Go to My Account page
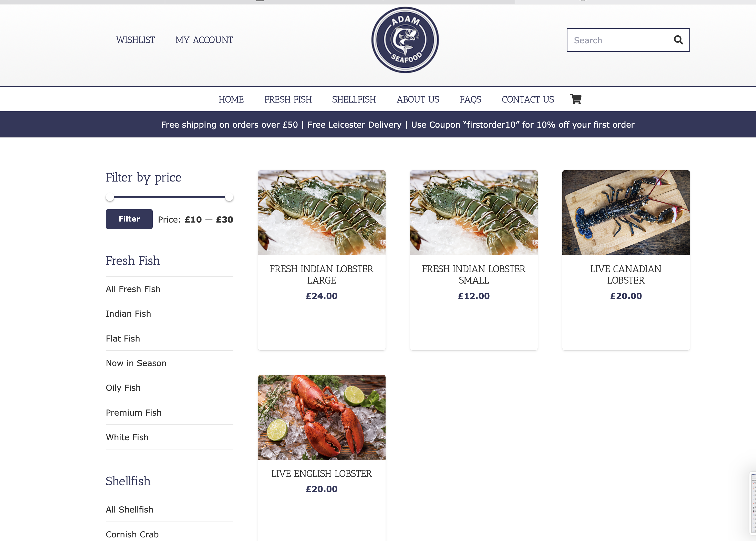756x541 pixels. [204, 40]
